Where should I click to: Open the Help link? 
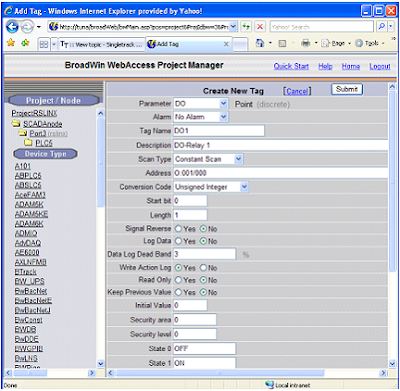[325, 66]
